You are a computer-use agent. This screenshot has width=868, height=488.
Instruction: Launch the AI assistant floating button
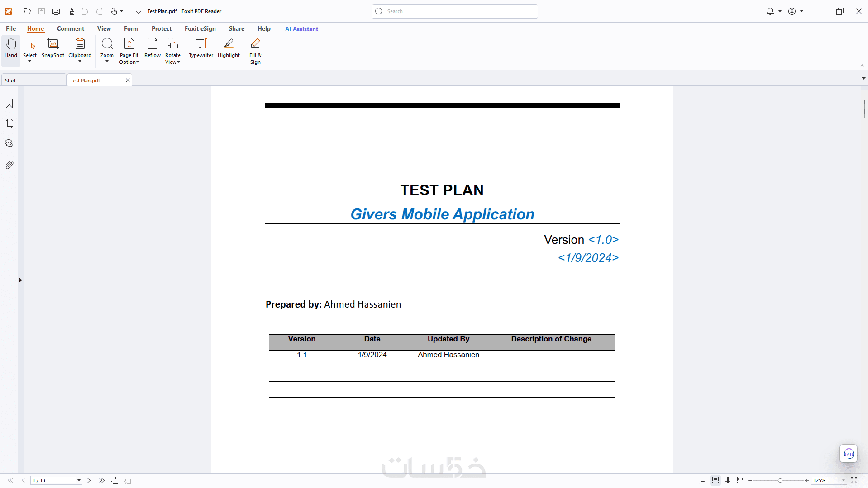click(x=849, y=453)
